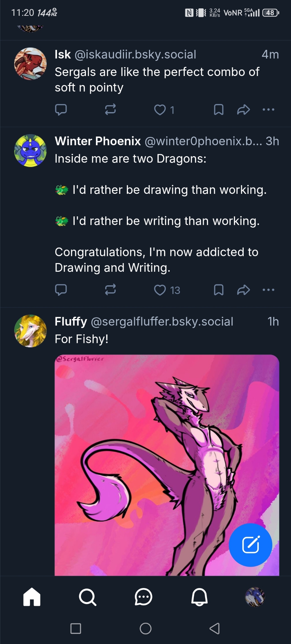This screenshot has width=291, height=644.
Task: Open Winter Phoenix's profile name link
Action: tap(98, 141)
